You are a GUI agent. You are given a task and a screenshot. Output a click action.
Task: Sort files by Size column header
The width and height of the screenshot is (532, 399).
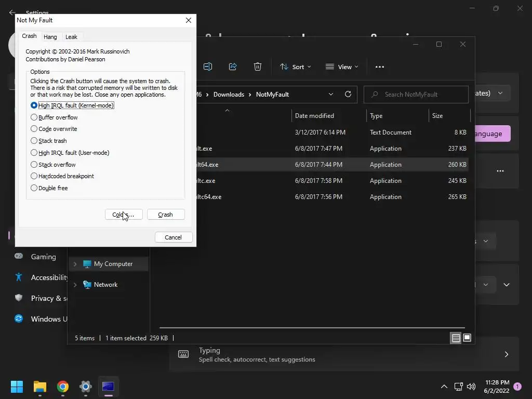[449, 116]
